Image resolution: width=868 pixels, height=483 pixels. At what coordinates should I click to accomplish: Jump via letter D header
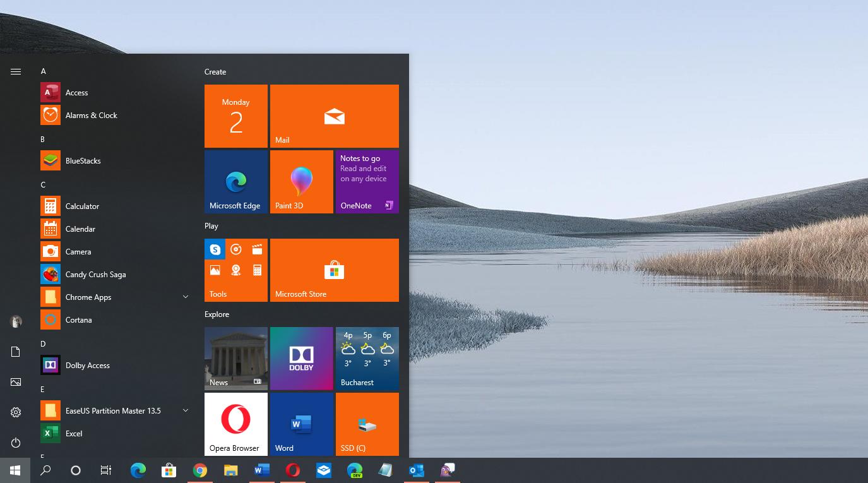43,344
